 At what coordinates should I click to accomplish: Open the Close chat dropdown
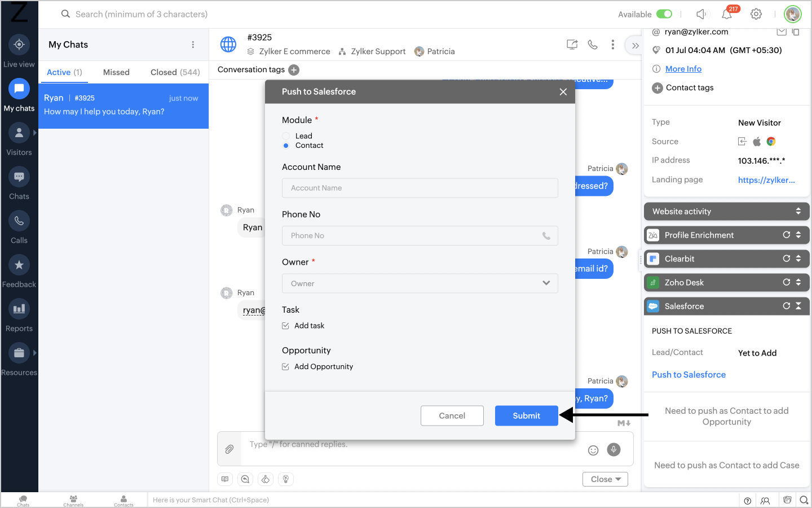pos(605,479)
